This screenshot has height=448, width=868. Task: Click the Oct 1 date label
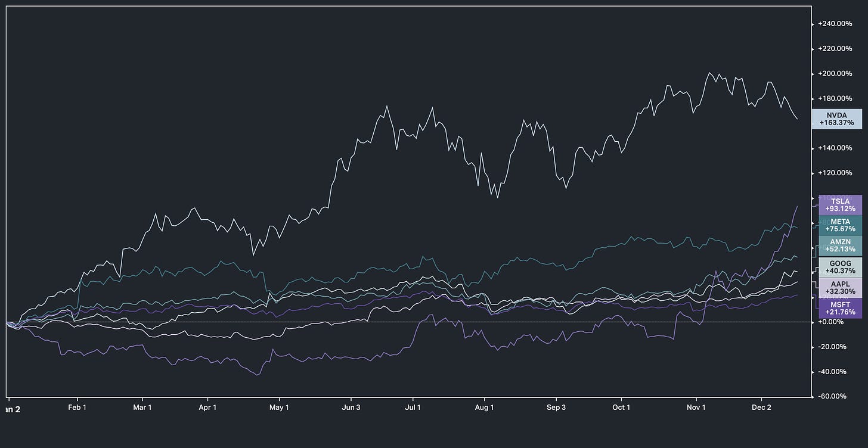pos(621,407)
